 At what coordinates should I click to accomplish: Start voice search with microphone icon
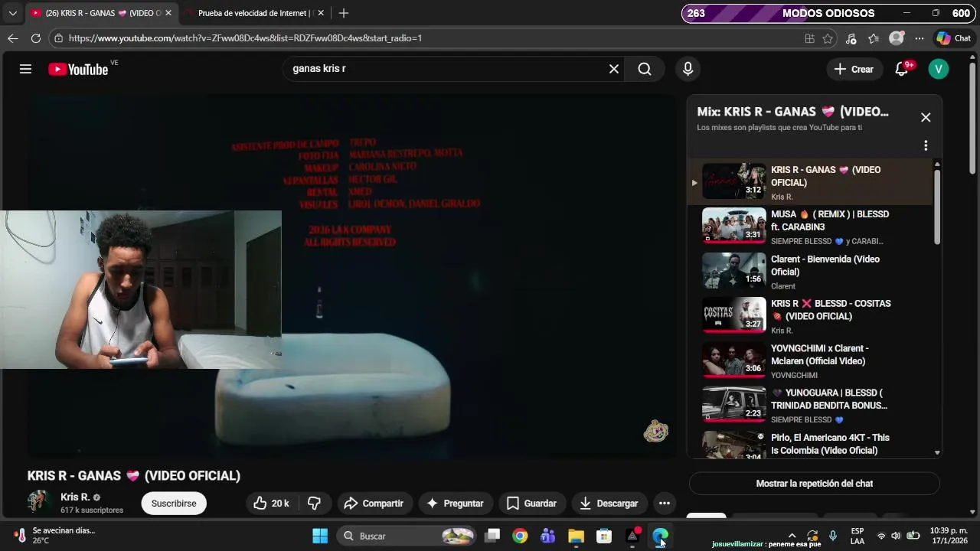coord(688,69)
